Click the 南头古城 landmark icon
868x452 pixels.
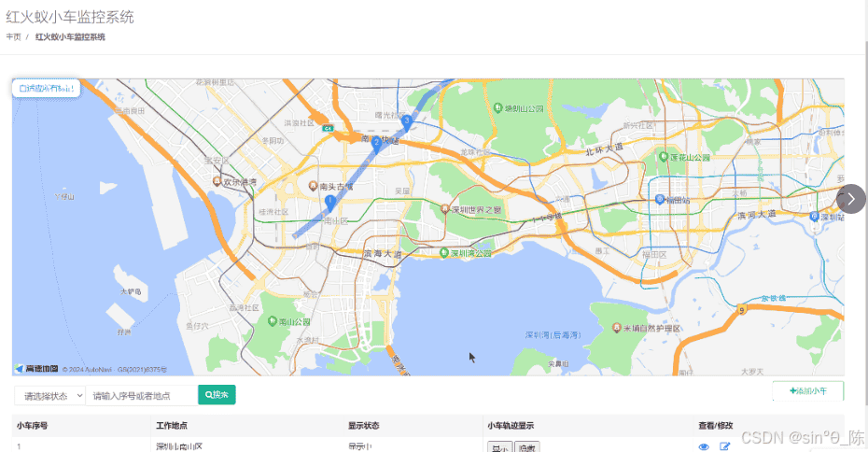(x=313, y=186)
